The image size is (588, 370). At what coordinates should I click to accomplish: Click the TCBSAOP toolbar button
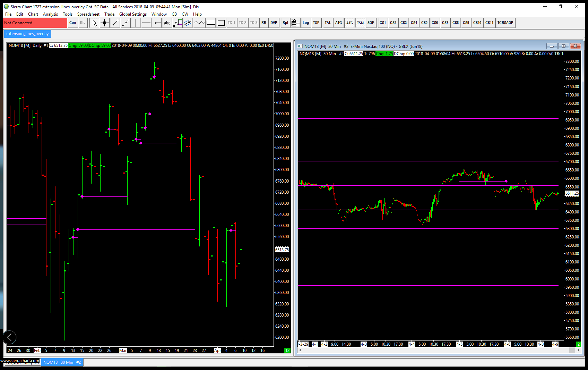coord(505,23)
